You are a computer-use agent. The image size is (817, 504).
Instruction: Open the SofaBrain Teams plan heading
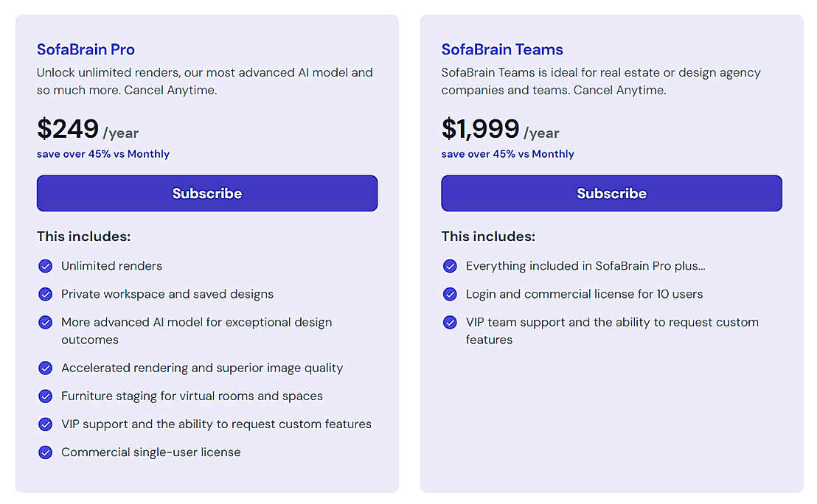click(x=502, y=49)
